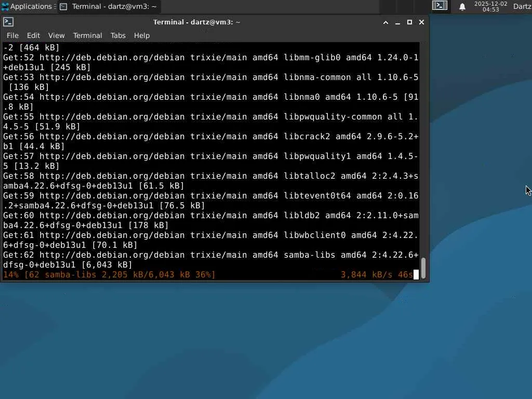
Task: Click the terminal scrollbar thumb
Action: (x=423, y=268)
